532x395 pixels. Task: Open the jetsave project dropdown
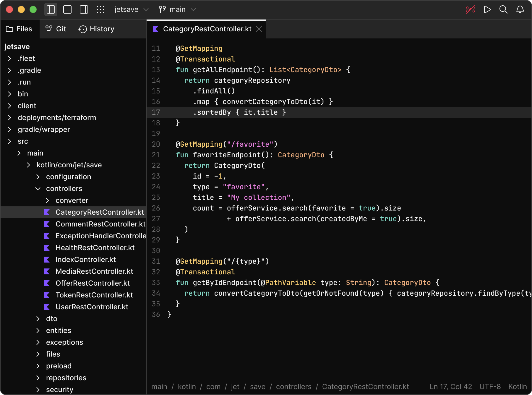146,9
